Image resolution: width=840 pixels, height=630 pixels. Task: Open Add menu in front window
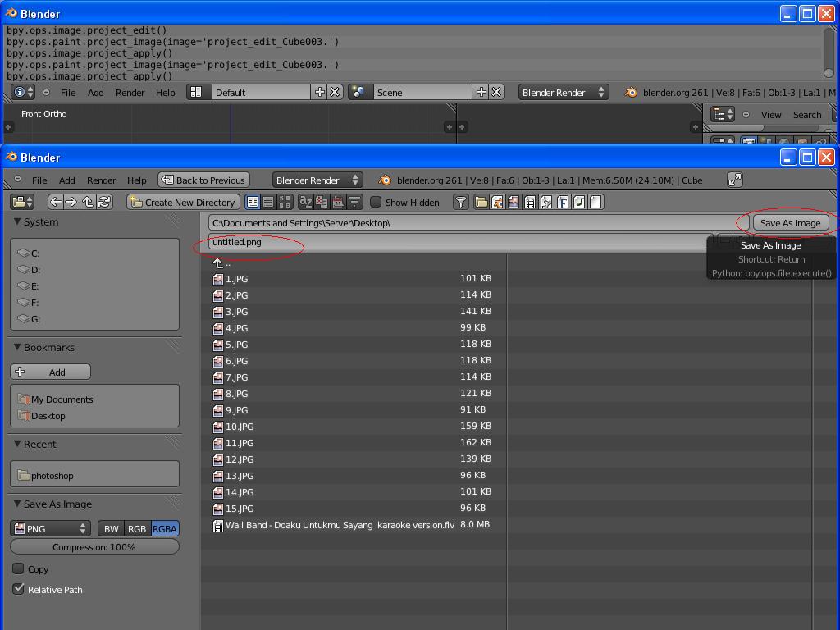[67, 180]
